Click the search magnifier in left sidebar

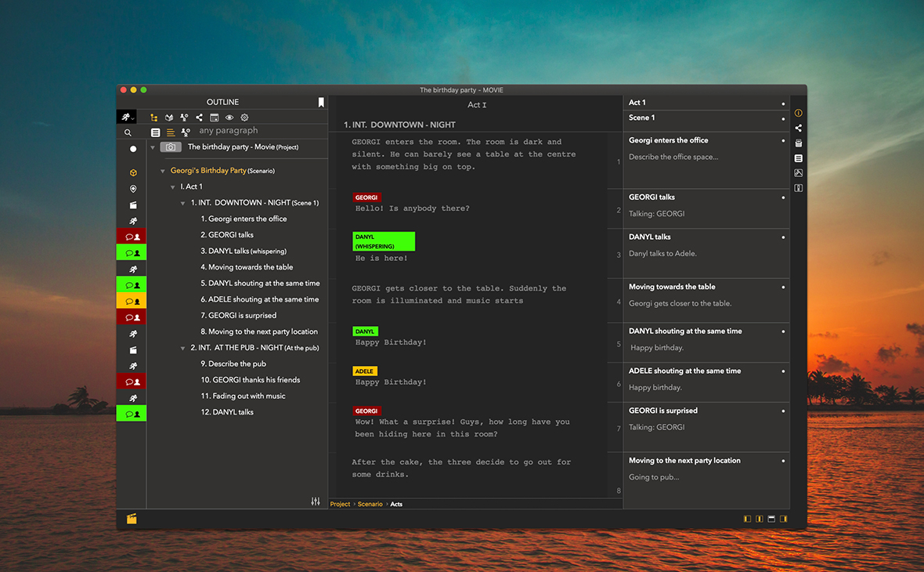(128, 133)
